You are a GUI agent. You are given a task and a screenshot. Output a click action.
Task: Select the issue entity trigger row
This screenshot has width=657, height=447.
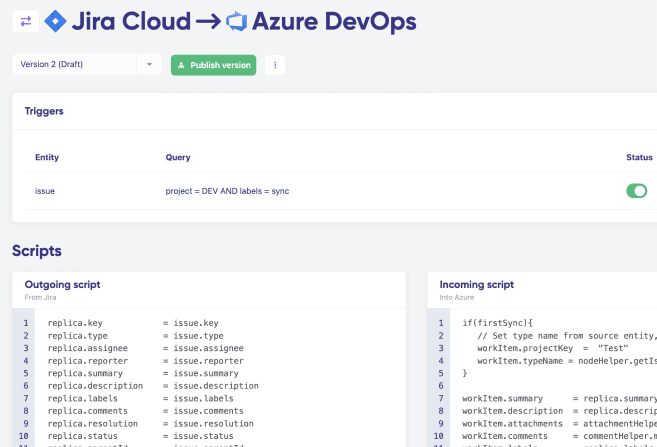(45, 190)
